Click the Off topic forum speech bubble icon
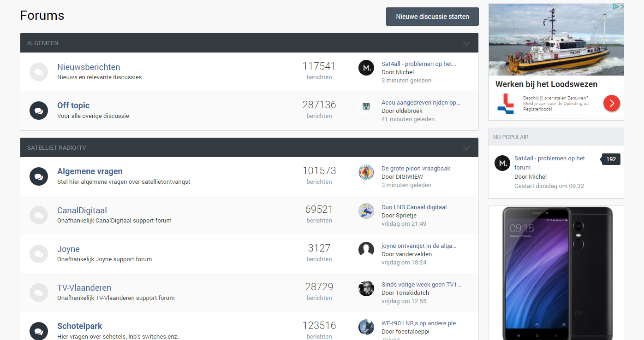Screen dimensions: 644x340 click(39, 111)
